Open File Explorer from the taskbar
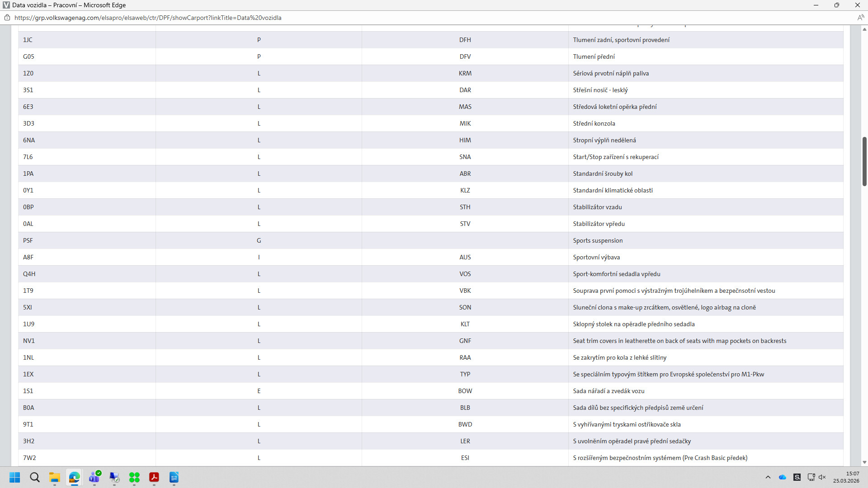This screenshot has height=488, width=868. coord(55,477)
